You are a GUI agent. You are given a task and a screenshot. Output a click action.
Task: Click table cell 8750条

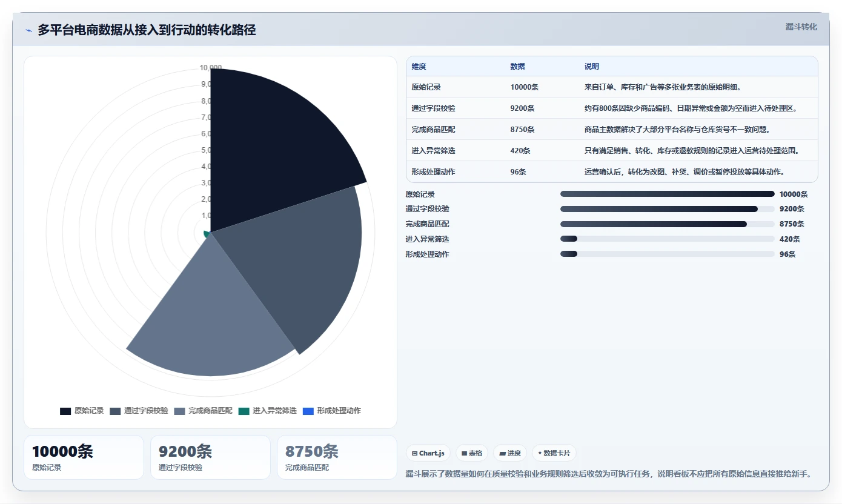(522, 130)
